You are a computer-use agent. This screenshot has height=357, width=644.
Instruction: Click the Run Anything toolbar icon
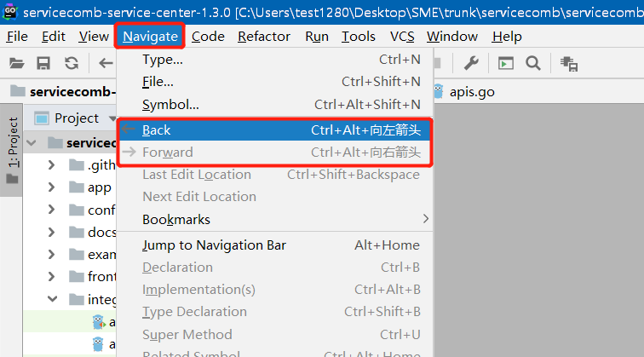tap(506, 63)
